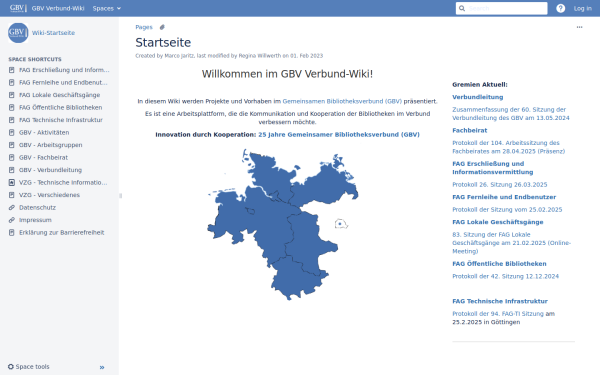
Task: Open FAG Öffentliche Bibliotheken shortcut
Action: click(60, 108)
